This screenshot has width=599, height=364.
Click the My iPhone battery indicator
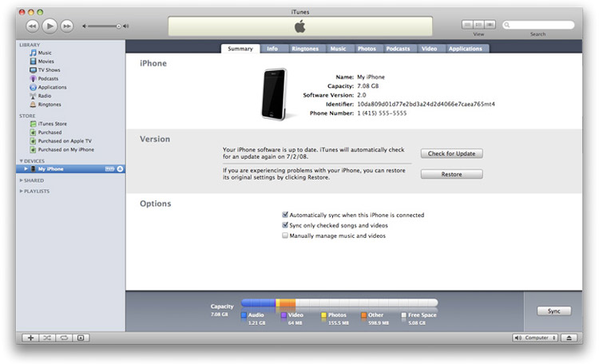pyautogui.click(x=109, y=168)
